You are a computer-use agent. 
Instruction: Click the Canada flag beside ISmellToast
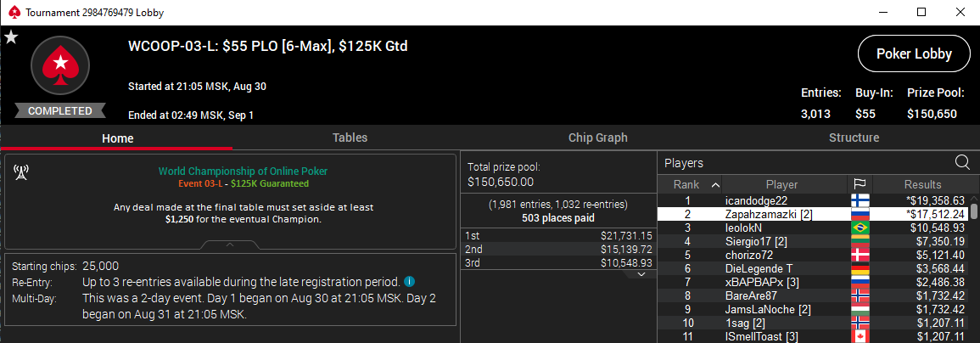coord(860,336)
